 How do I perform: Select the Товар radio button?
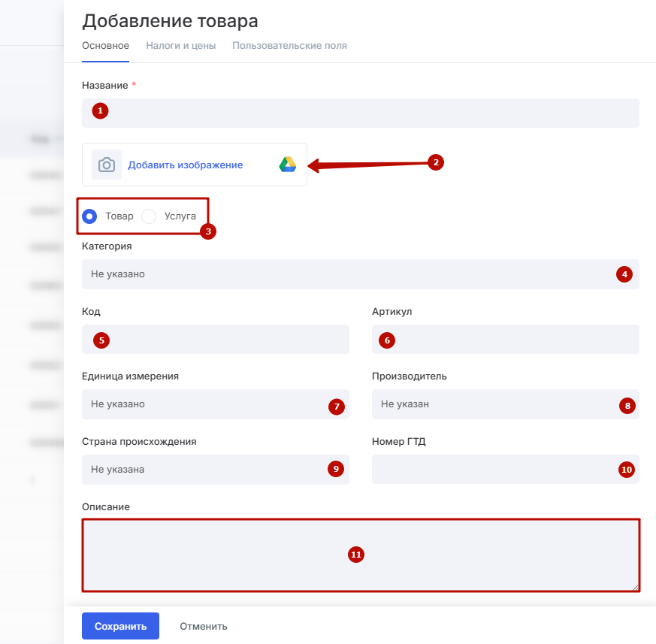(x=90, y=216)
